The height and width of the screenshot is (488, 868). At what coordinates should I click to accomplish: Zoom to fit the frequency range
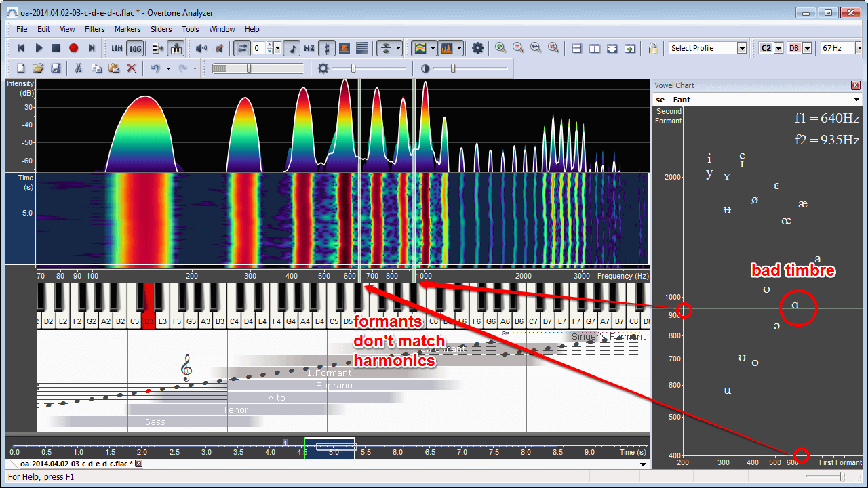[x=536, y=48]
